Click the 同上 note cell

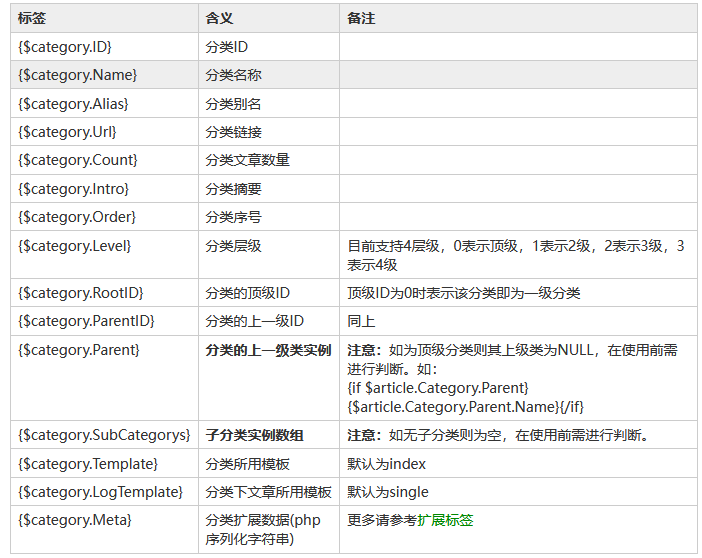[x=518, y=321]
